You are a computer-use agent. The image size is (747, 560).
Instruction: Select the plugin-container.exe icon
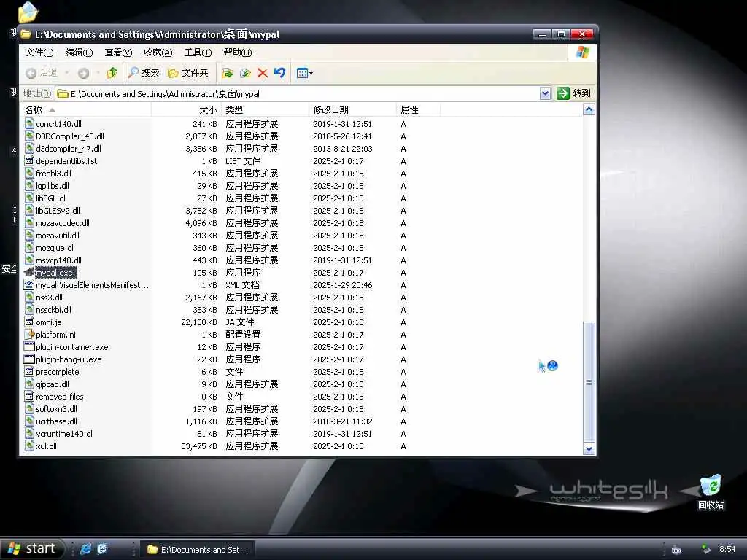[29, 347]
